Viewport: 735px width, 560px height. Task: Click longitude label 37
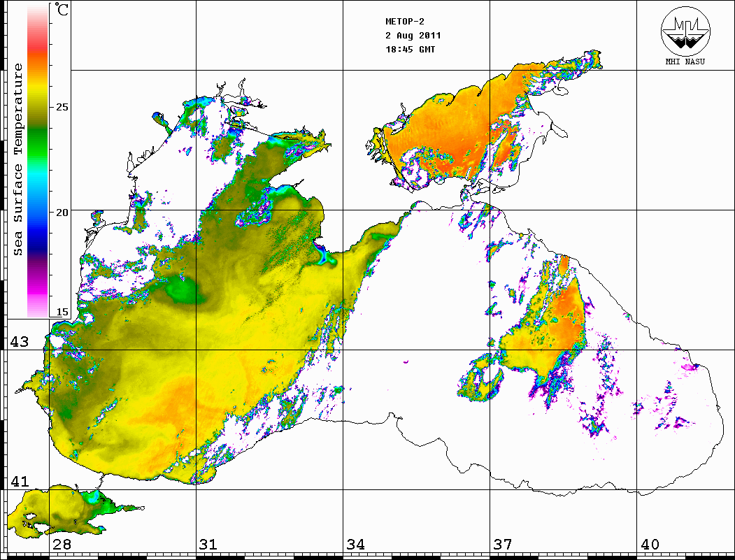pos(503,545)
